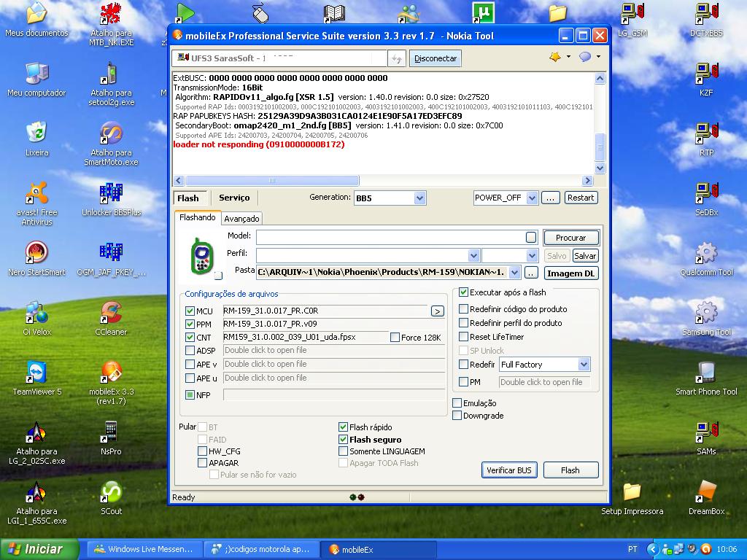
Task: Launch avast! Free Antivirus shortcut
Action: pyautogui.click(x=36, y=203)
